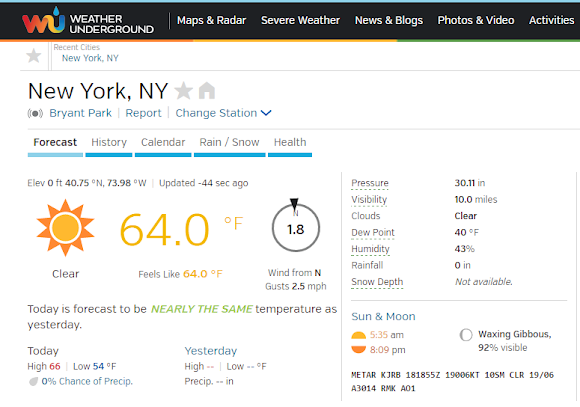
Task: Set New York as home location
Action: (207, 91)
